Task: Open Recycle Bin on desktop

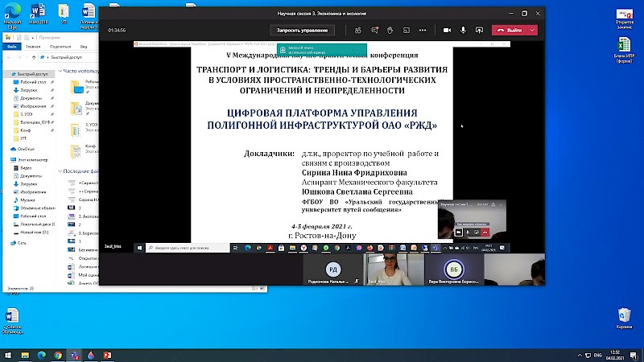Action: pyautogui.click(x=624, y=315)
